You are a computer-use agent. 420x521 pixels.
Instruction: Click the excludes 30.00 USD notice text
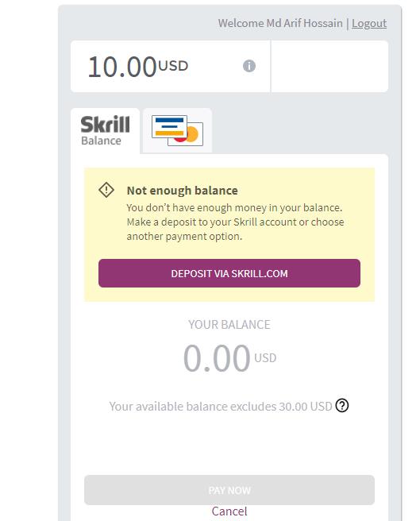coord(221,406)
